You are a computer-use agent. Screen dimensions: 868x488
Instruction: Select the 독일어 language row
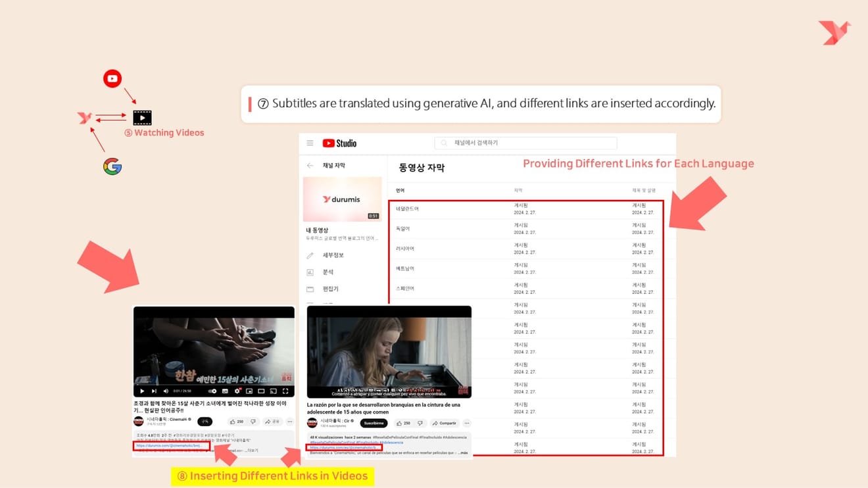click(526, 229)
